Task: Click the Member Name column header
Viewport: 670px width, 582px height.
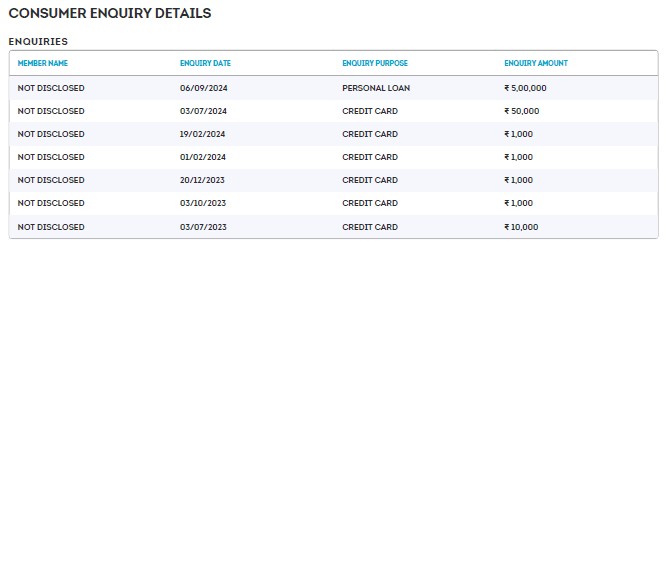Action: (x=43, y=64)
